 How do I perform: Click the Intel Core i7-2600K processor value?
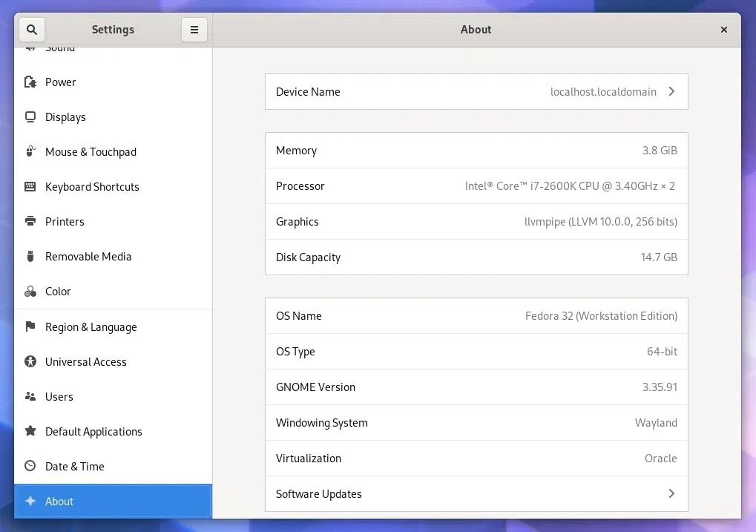click(570, 186)
